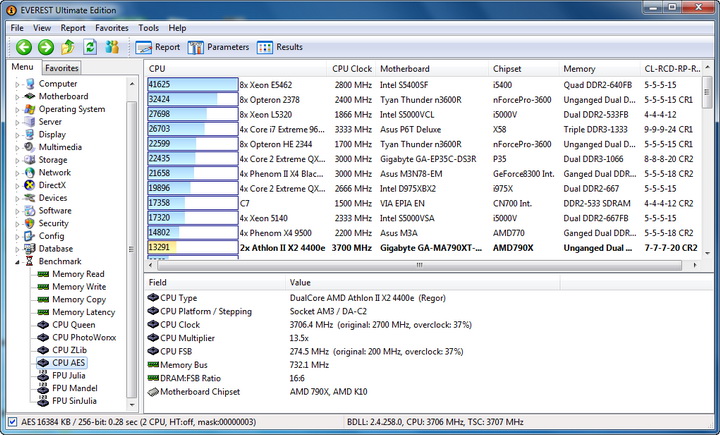
Task: Select the DirectX tree icon
Action: (30, 185)
